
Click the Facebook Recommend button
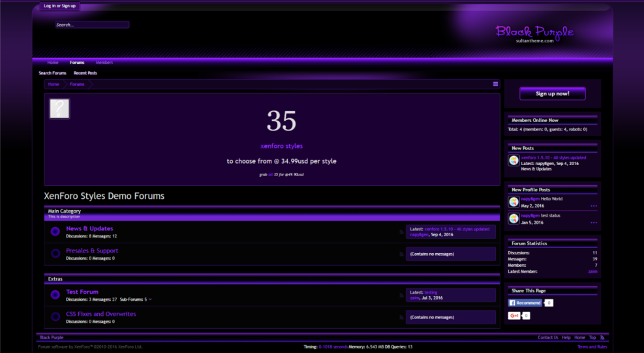point(525,303)
